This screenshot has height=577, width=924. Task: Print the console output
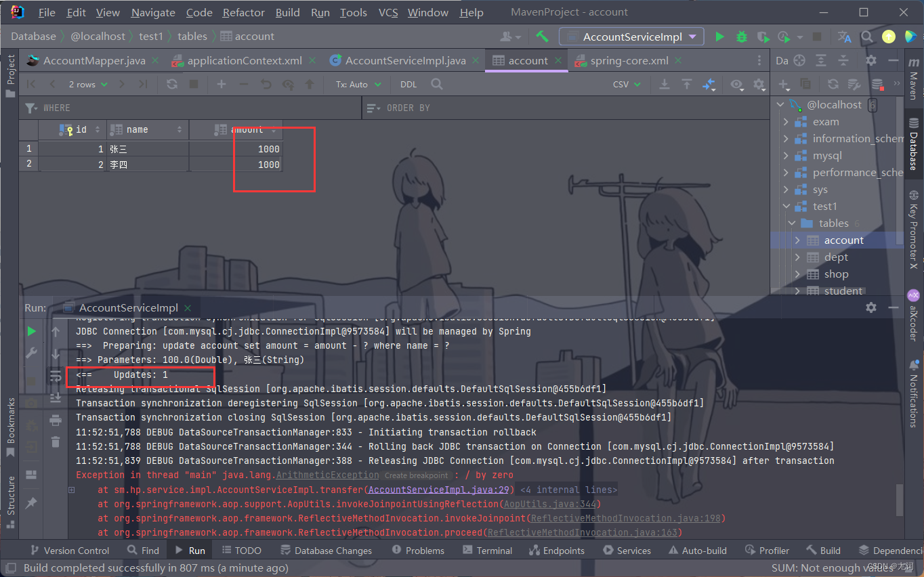point(56,421)
